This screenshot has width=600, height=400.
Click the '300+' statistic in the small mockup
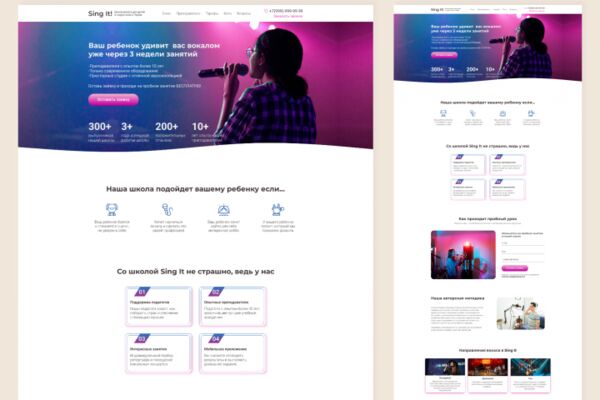coord(437,69)
